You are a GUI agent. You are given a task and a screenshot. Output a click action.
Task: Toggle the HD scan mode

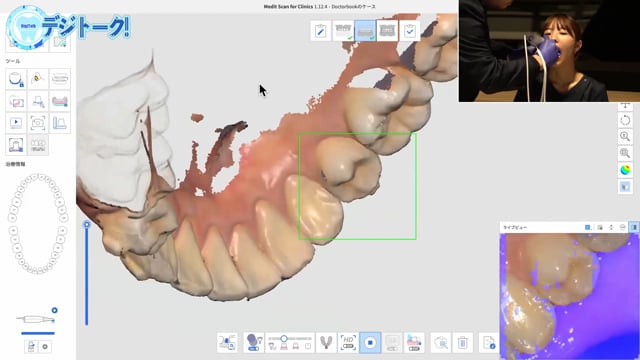coord(348,342)
